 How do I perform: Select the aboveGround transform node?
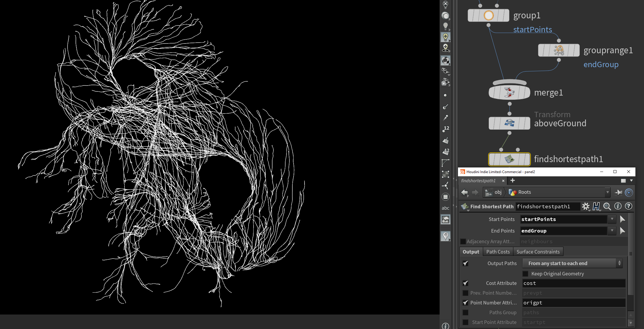click(509, 123)
